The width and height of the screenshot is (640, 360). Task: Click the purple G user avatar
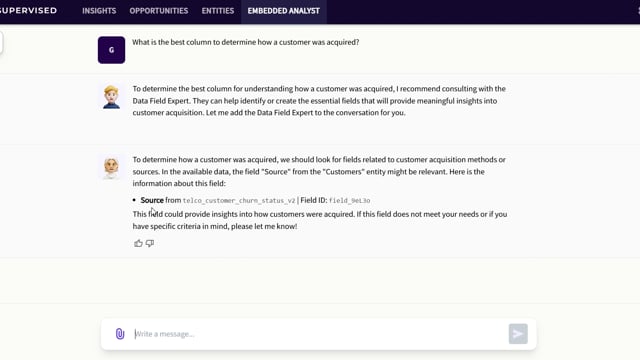(111, 50)
